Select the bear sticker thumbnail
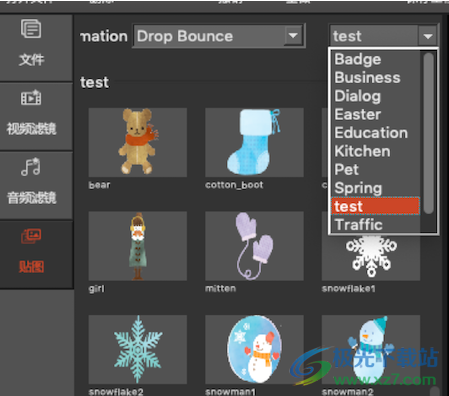 click(x=138, y=142)
